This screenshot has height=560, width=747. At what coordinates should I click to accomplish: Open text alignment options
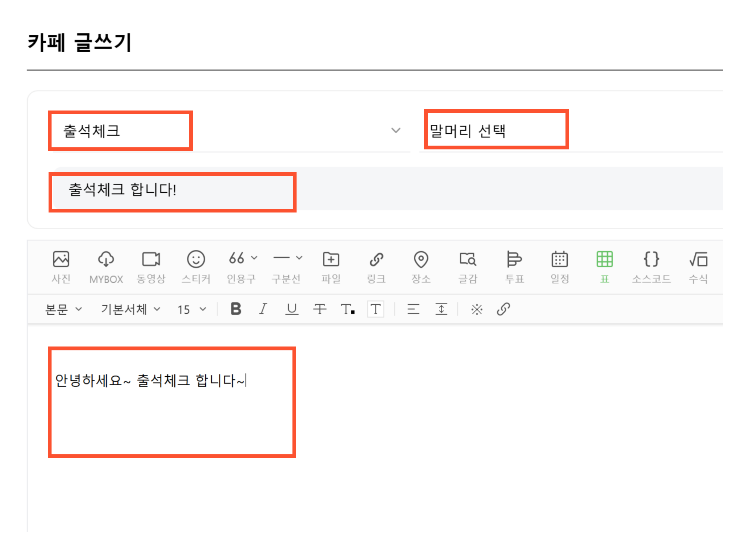point(413,309)
